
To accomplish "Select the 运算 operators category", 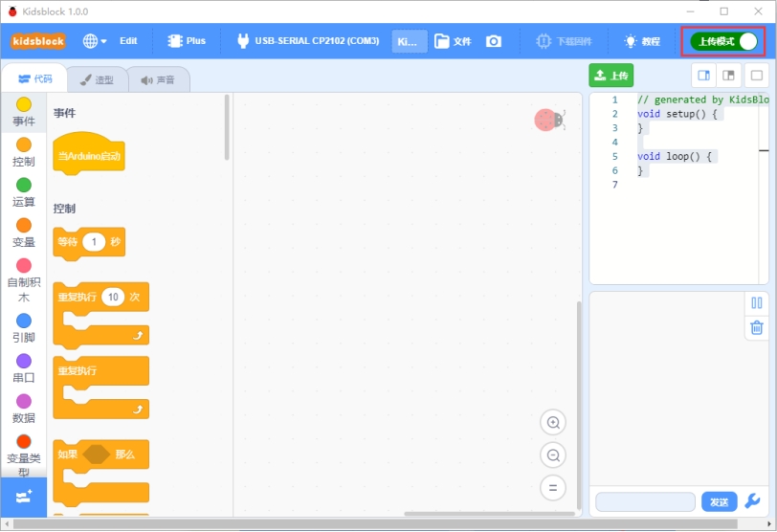I will click(x=24, y=192).
